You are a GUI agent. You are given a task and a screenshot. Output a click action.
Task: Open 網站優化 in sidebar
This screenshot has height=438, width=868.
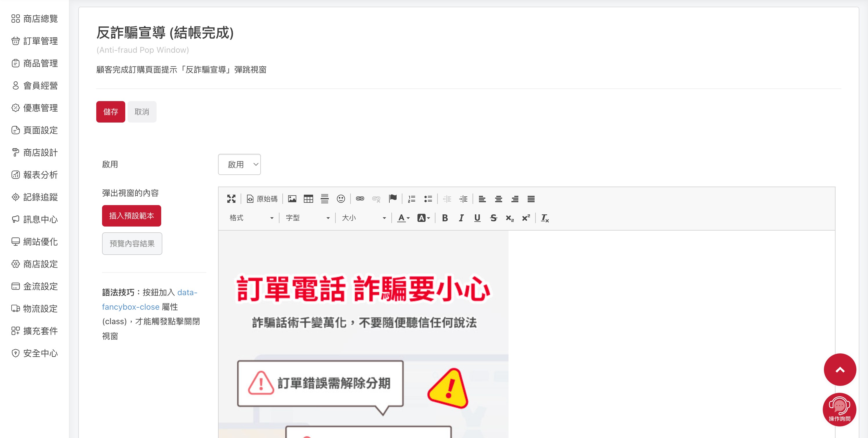[34, 242]
